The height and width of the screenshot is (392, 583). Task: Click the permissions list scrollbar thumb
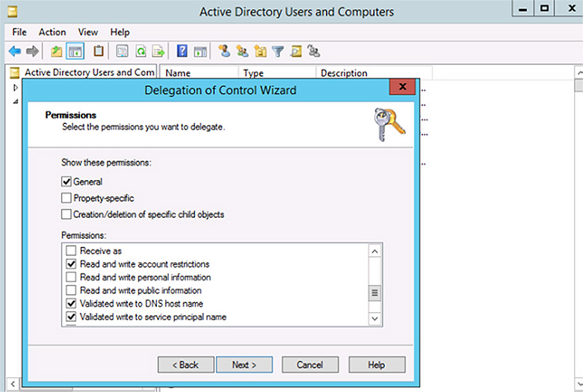374,293
